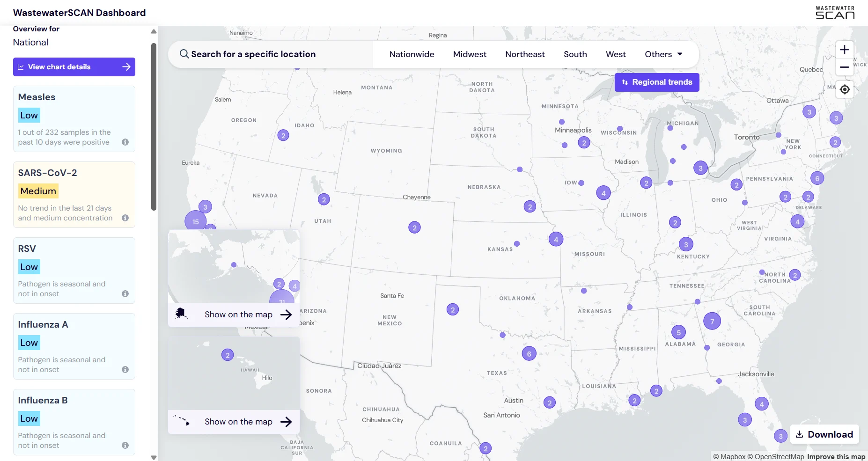Click the Alaska silhouette icon in map inset
Screen dimensions: 868x461
(182, 314)
